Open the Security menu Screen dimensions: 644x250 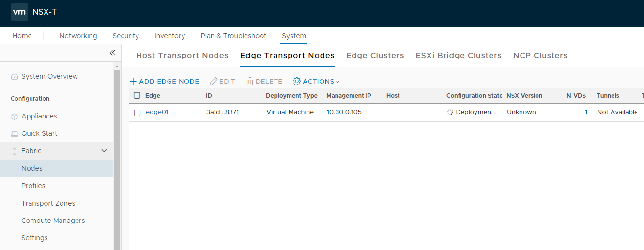126,36
